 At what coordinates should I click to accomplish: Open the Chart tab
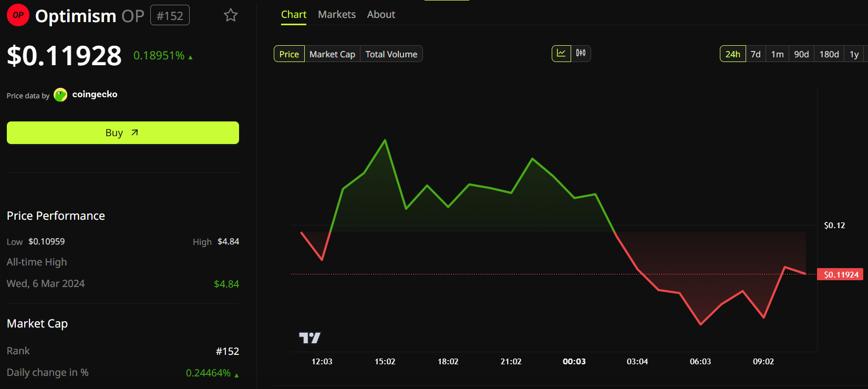click(294, 15)
